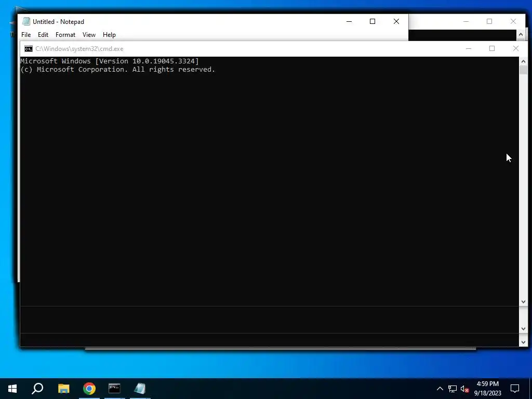This screenshot has height=399, width=532.
Task: Open the Format menu in Notepad
Action: click(65, 35)
